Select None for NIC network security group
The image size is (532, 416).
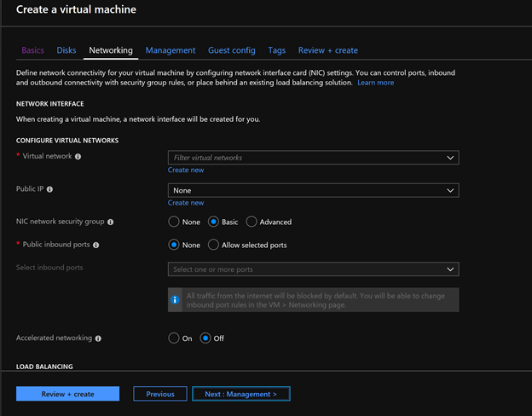pyautogui.click(x=174, y=222)
